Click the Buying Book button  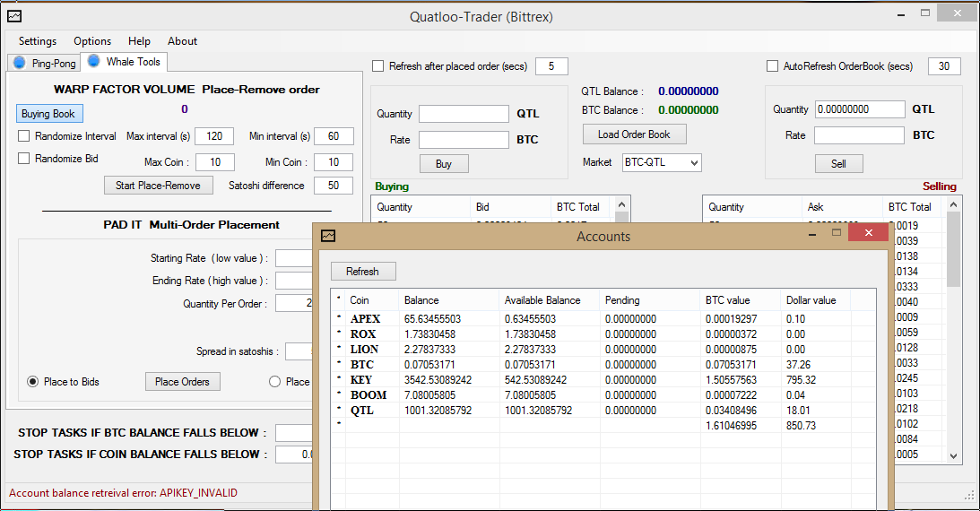(x=49, y=114)
